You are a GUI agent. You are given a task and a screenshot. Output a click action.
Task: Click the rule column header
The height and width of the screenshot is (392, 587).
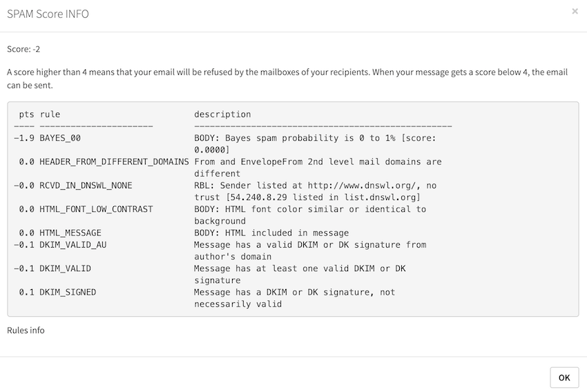pyautogui.click(x=50, y=114)
